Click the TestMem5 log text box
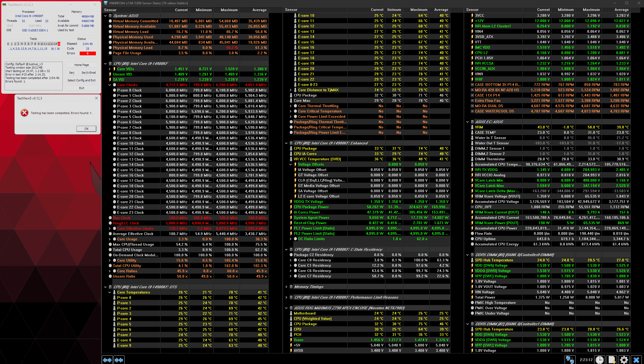This screenshot has height=364, width=644. [33, 76]
